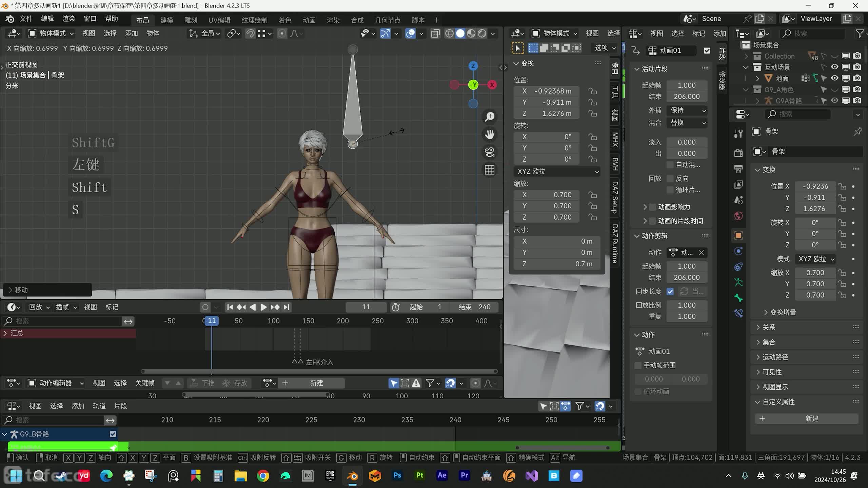Switch to the 建模 workspace tab
Screen dimensions: 868x488
[x=167, y=20]
